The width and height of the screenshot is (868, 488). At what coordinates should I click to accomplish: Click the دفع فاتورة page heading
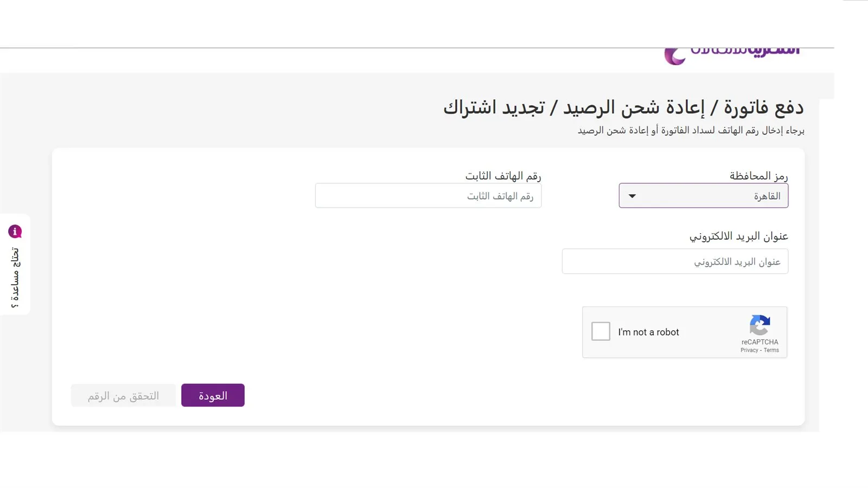(x=623, y=107)
